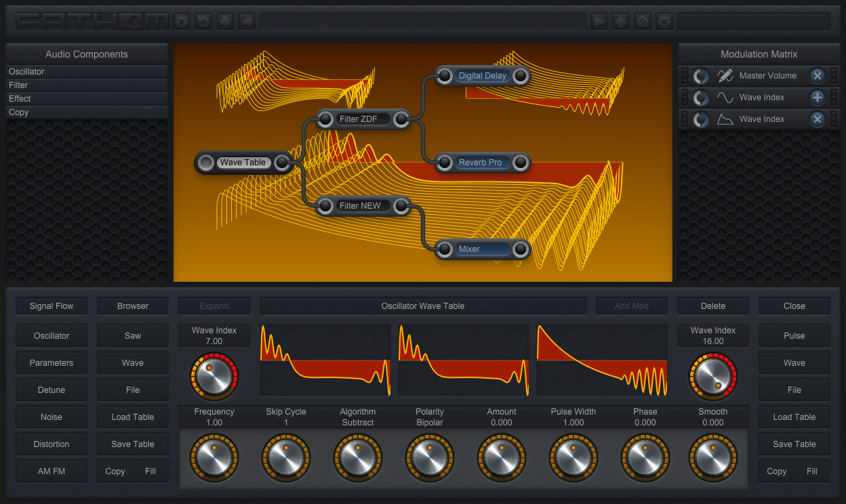
Task: Click Fill in the Pulse-side button column
Action: click(x=812, y=471)
